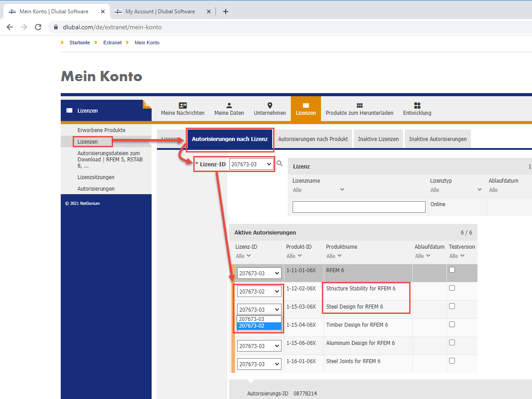
Task: Click Autorisierungs-ID value 08778214
Action: (305, 394)
